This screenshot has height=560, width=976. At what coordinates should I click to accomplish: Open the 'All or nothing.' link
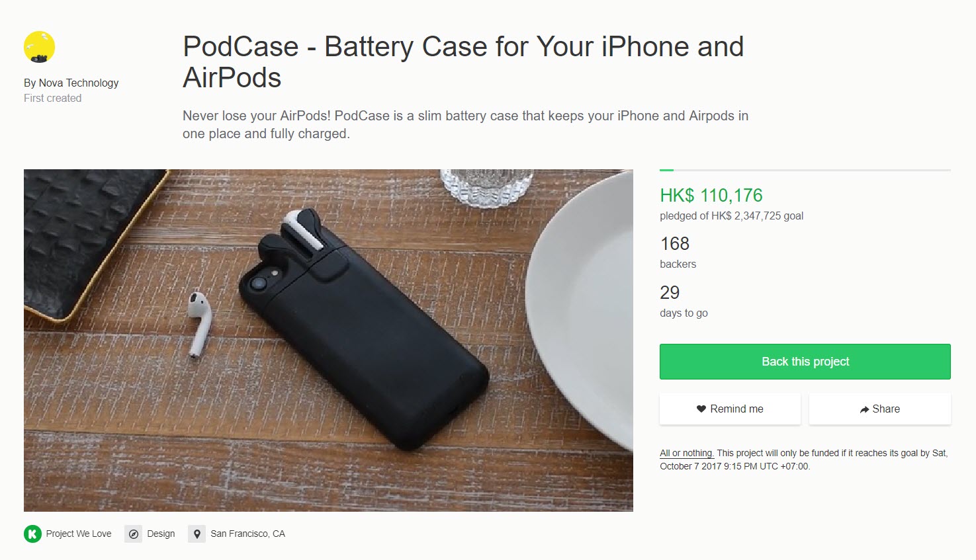pos(686,453)
